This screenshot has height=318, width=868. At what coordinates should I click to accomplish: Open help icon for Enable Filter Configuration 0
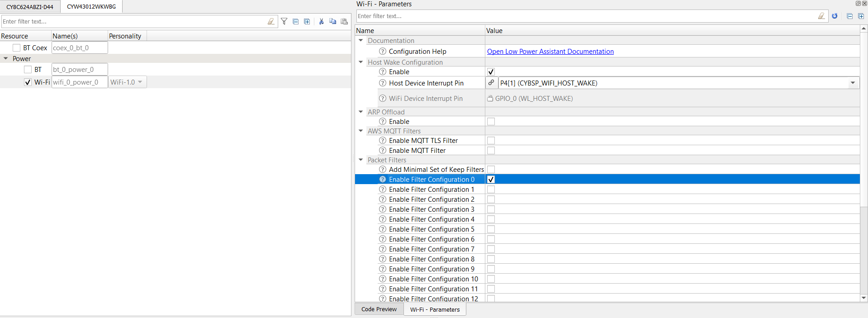click(x=383, y=179)
